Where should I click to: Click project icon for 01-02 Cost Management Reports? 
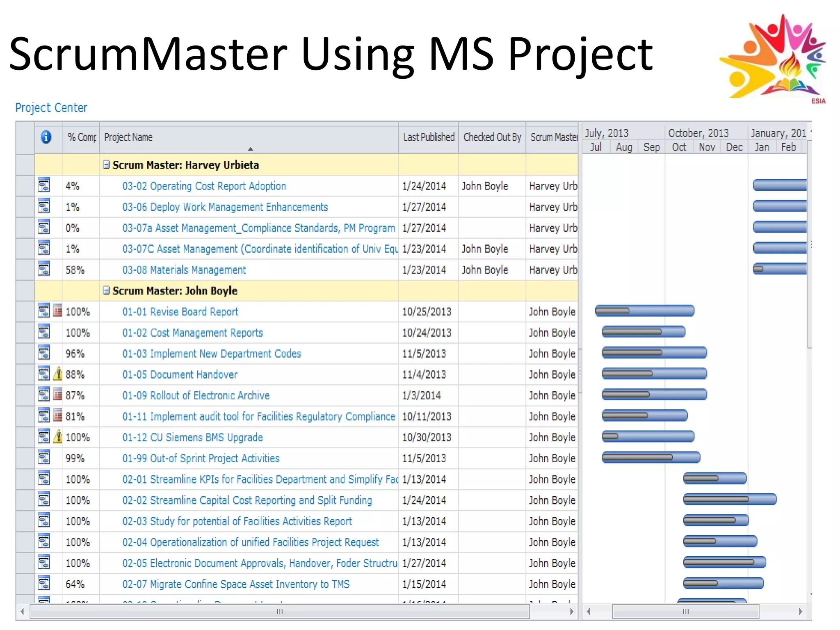[44, 331]
